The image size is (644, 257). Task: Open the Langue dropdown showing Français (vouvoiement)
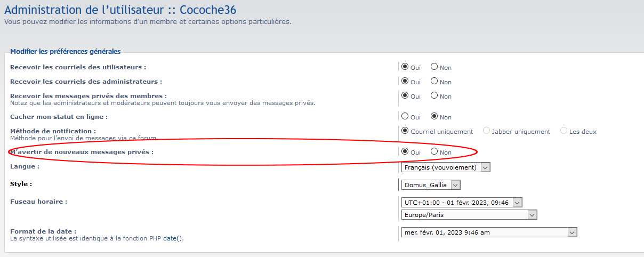click(x=445, y=167)
